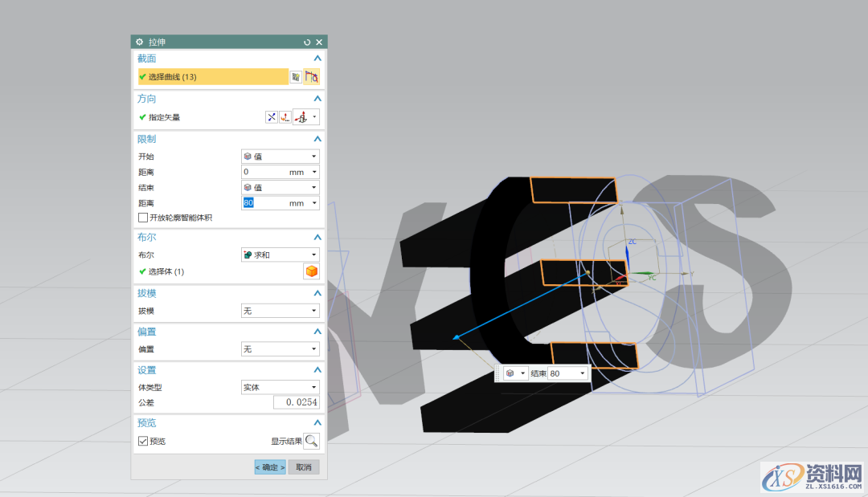Collapse the 设置 section
This screenshot has height=497, width=868.
tap(317, 370)
